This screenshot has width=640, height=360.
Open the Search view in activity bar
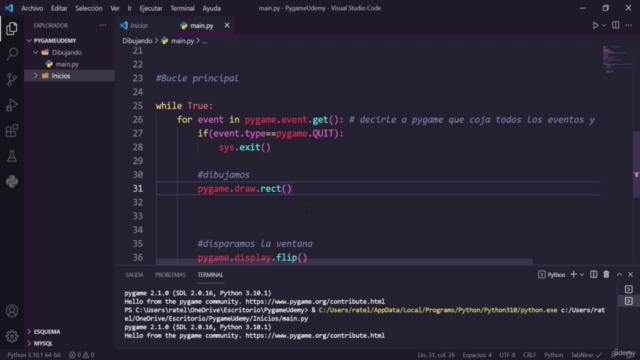click(x=12, y=53)
